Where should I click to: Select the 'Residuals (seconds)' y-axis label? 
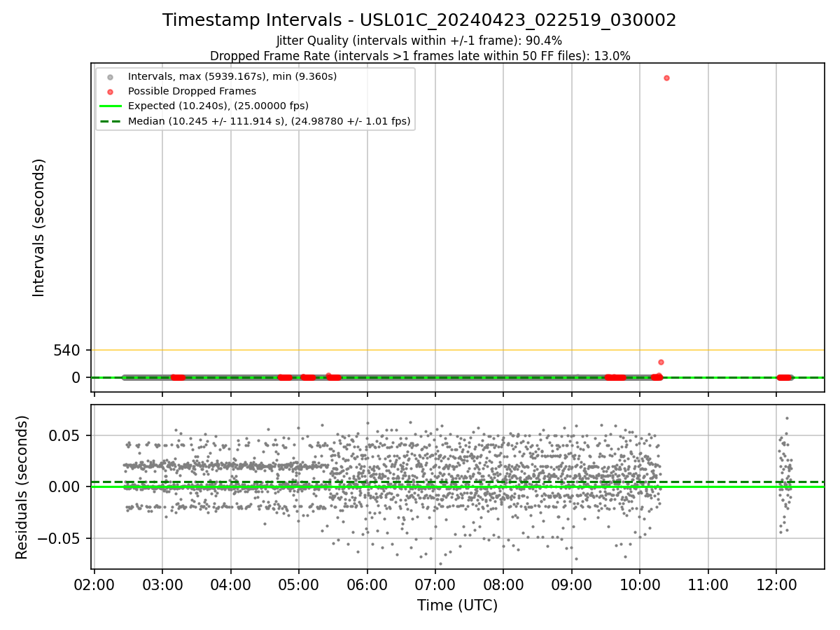point(22,487)
